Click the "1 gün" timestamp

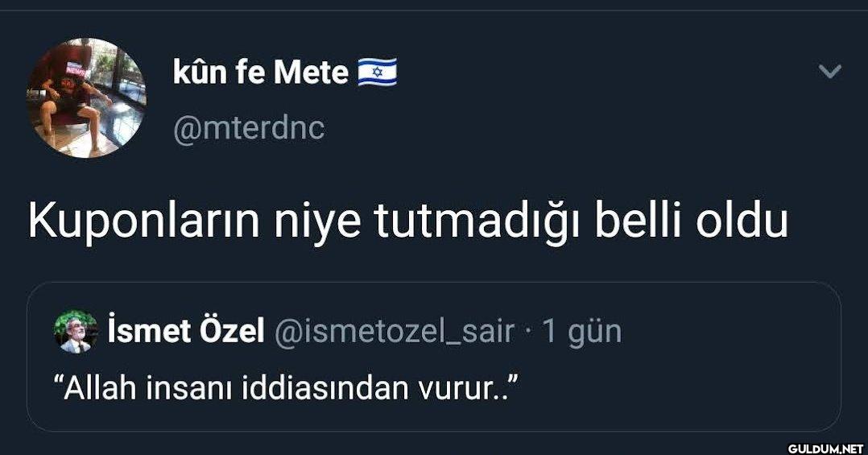click(582, 331)
